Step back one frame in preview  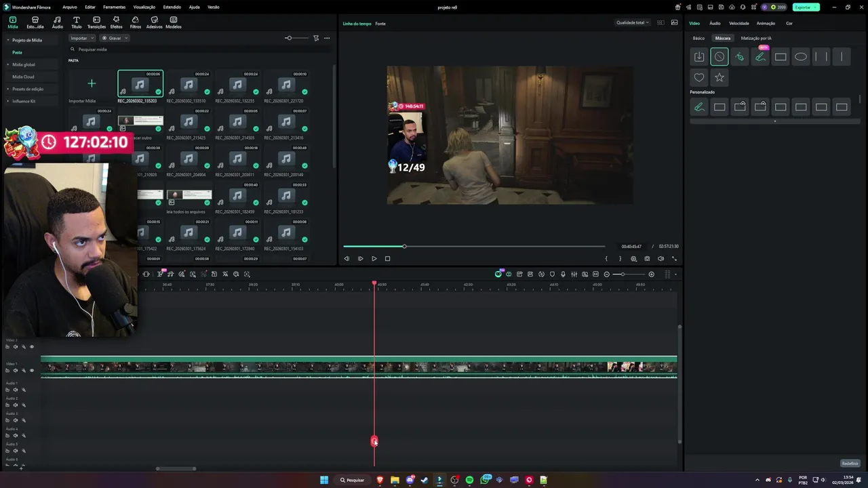tap(347, 258)
